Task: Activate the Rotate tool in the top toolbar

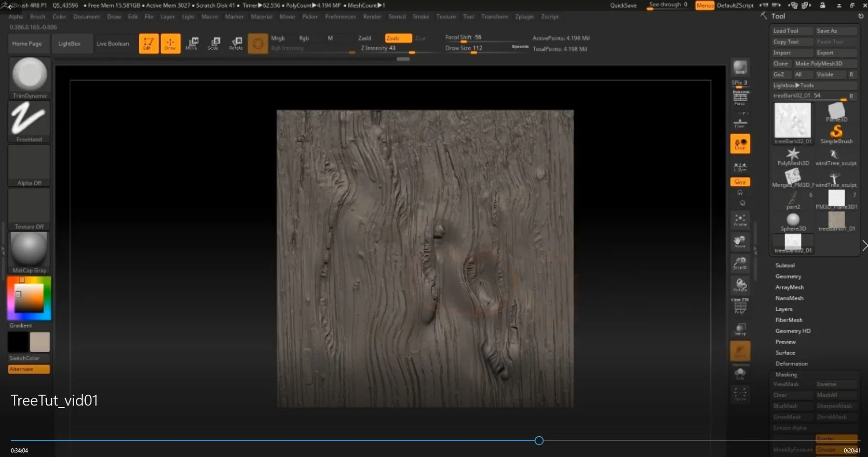Action: (x=236, y=43)
